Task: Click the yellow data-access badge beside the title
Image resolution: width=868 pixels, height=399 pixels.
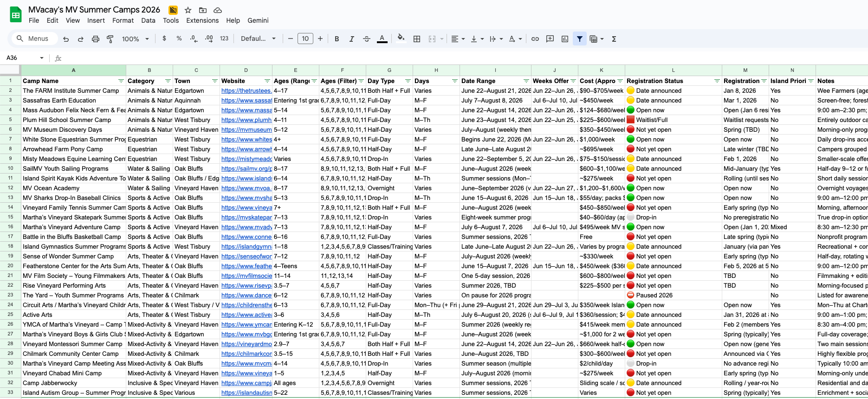Action: (173, 10)
